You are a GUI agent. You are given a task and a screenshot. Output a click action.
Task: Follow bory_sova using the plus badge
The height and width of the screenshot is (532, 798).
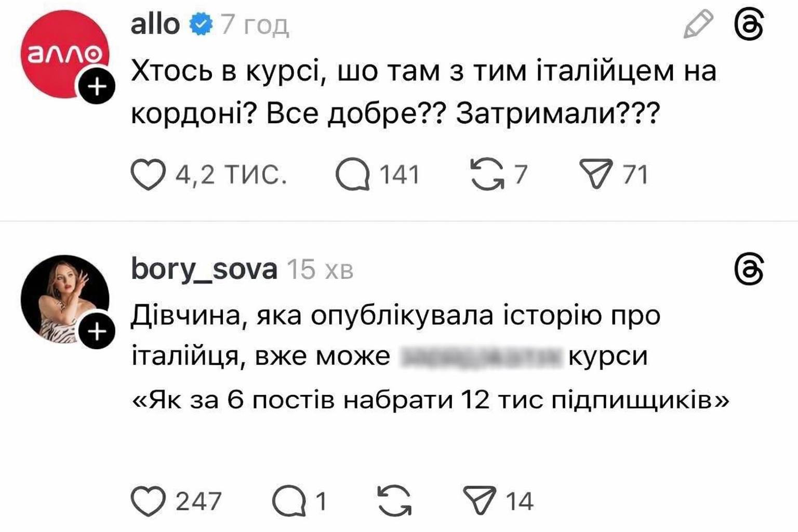click(97, 331)
